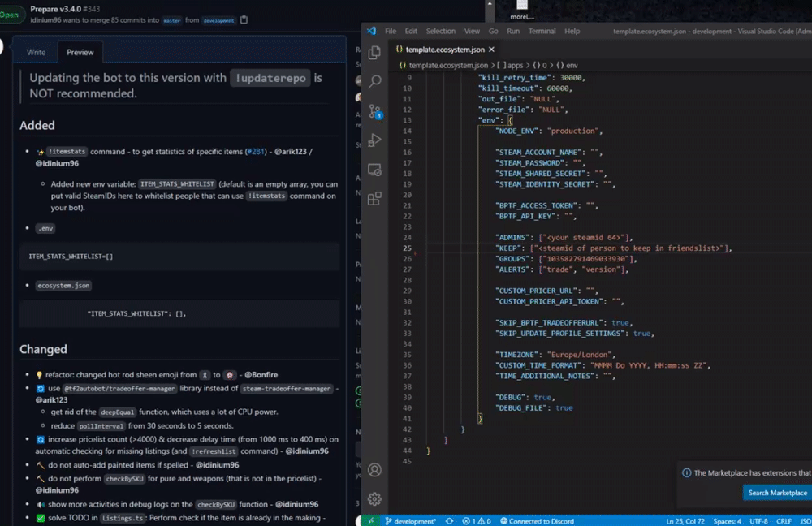
Task: Click Added heading in PR description
Action: (x=37, y=125)
